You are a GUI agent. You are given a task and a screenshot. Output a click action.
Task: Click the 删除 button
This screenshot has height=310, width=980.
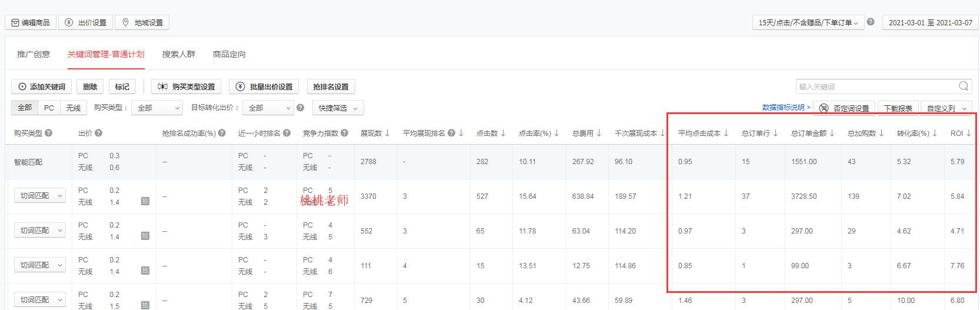click(90, 86)
